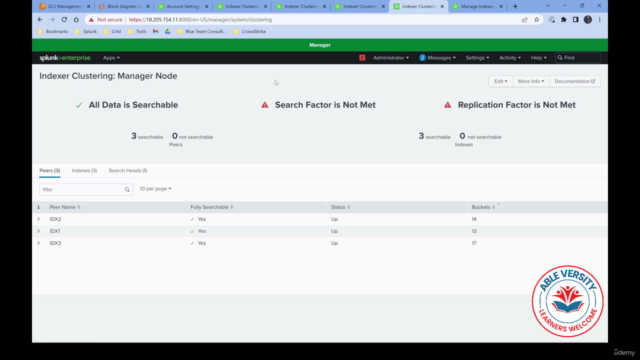Open the browser home page
The height and width of the screenshot is (360, 640).
click(76, 20)
